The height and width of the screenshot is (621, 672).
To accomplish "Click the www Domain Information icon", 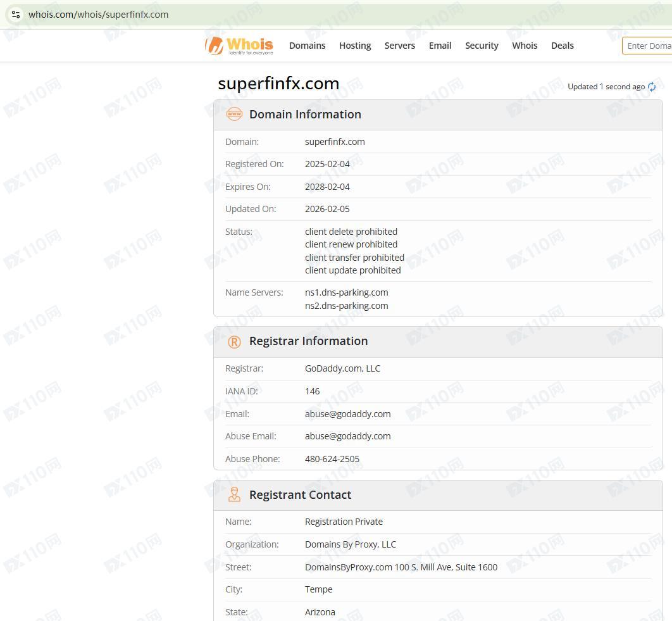I will pos(234,115).
